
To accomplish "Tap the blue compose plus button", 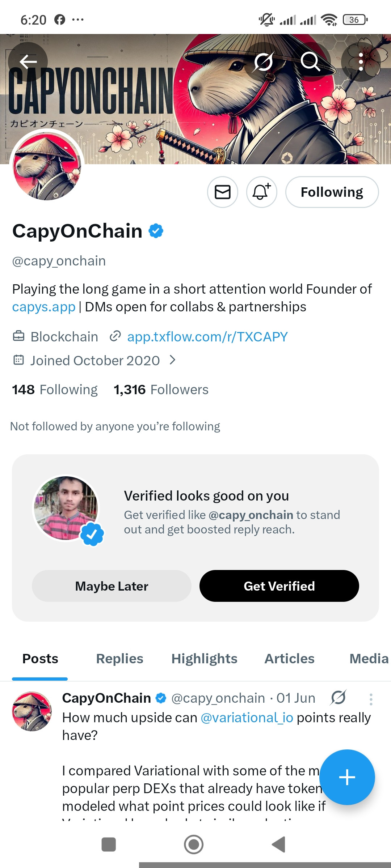I will [x=347, y=777].
